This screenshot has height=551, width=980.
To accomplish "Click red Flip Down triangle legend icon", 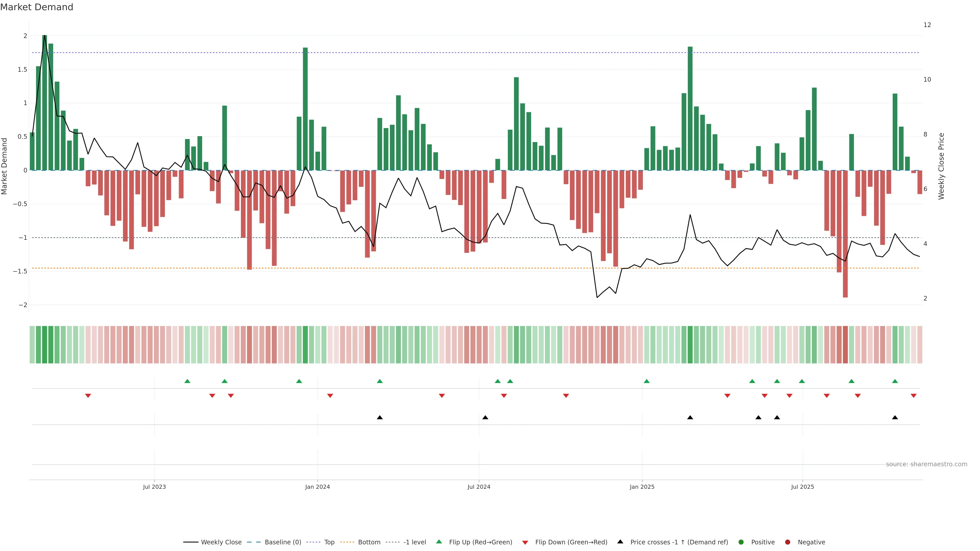I will tap(525, 542).
